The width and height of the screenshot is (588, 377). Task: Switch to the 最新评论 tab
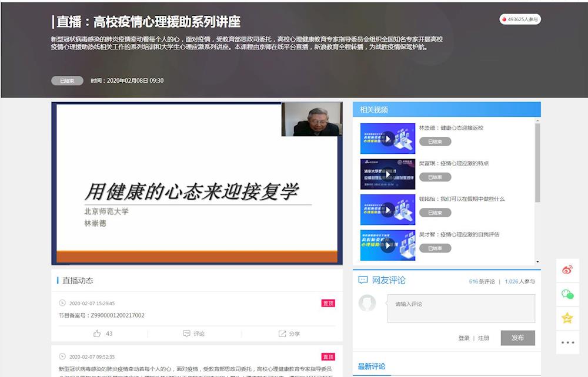[372, 366]
